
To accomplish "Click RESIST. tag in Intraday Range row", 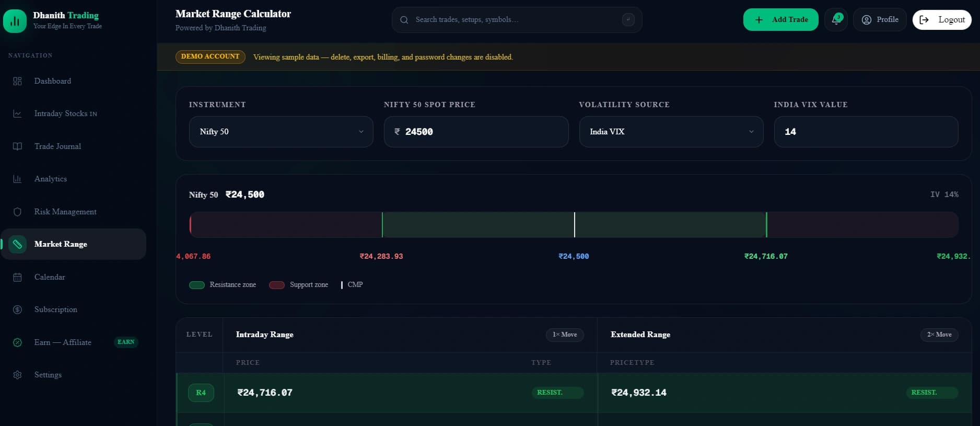I will pos(557,393).
